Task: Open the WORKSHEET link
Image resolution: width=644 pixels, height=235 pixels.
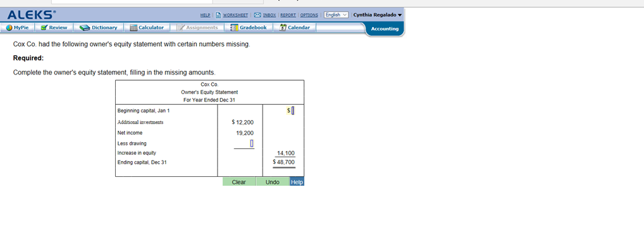Action: click(235, 15)
